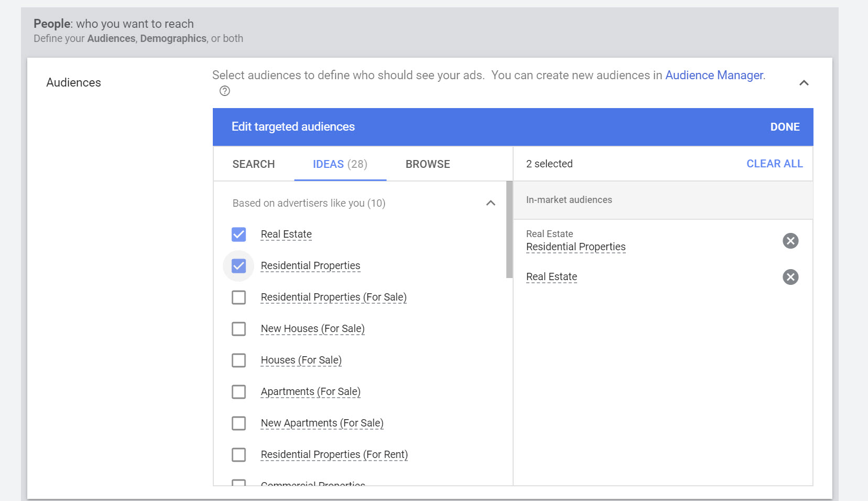Switch to the SEARCH tab
Image resolution: width=868 pixels, height=501 pixels.
254,164
